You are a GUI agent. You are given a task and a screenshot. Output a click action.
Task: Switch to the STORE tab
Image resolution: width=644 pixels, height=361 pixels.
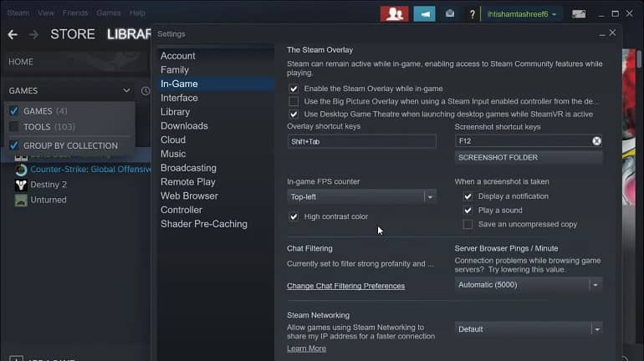tap(72, 34)
